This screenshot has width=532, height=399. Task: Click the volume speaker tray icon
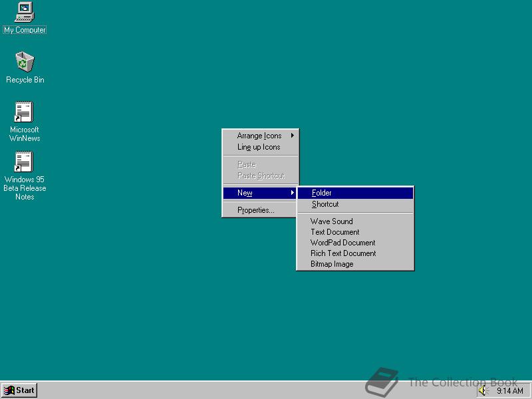click(483, 391)
